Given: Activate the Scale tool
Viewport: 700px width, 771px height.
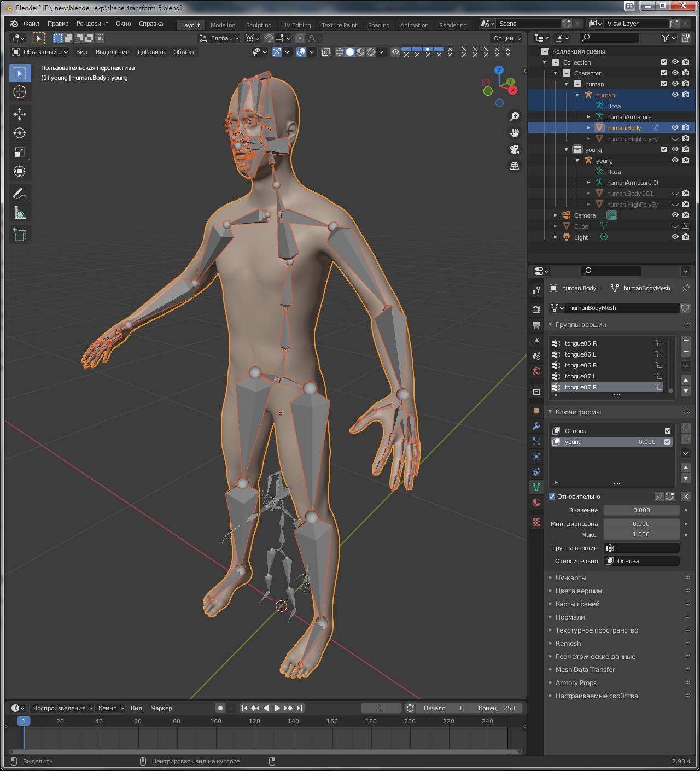Looking at the screenshot, I should tap(20, 152).
